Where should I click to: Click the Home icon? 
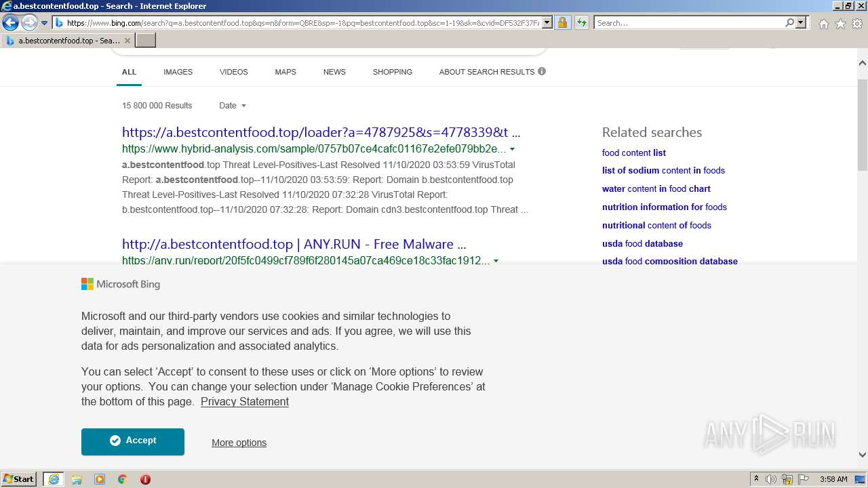823,24
